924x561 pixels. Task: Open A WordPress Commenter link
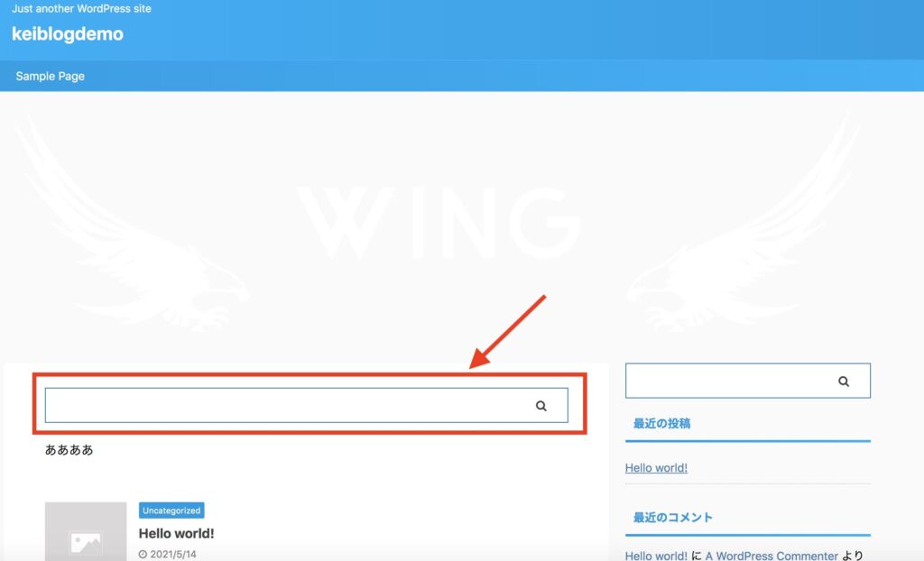tap(772, 556)
